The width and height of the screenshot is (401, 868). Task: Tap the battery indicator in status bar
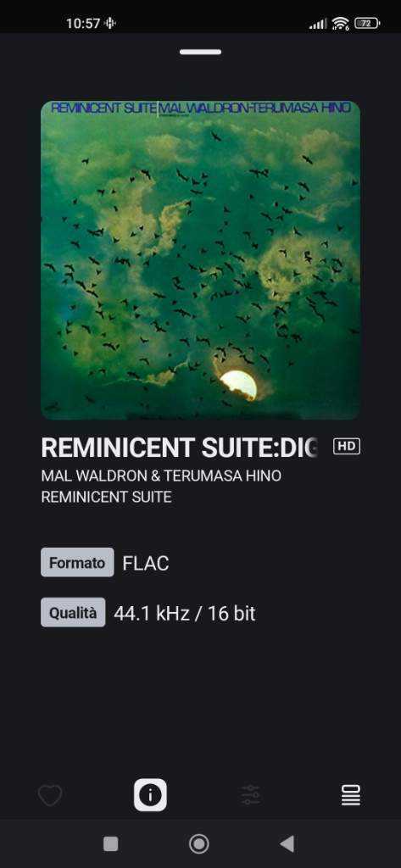coord(367,23)
